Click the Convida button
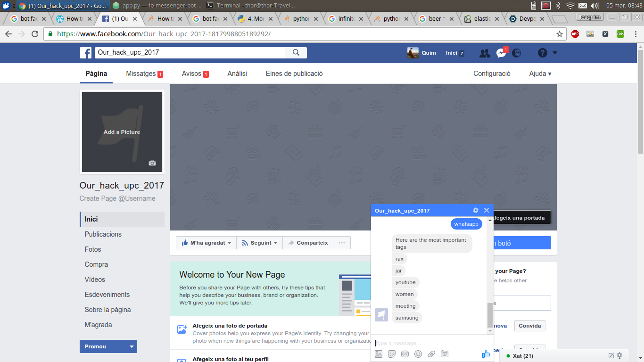The width and height of the screenshot is (644, 362). click(529, 326)
